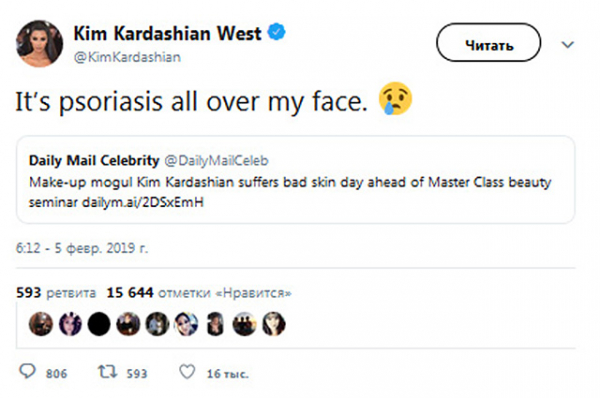View the 15 644 отметки «Нравится» list

(199, 293)
